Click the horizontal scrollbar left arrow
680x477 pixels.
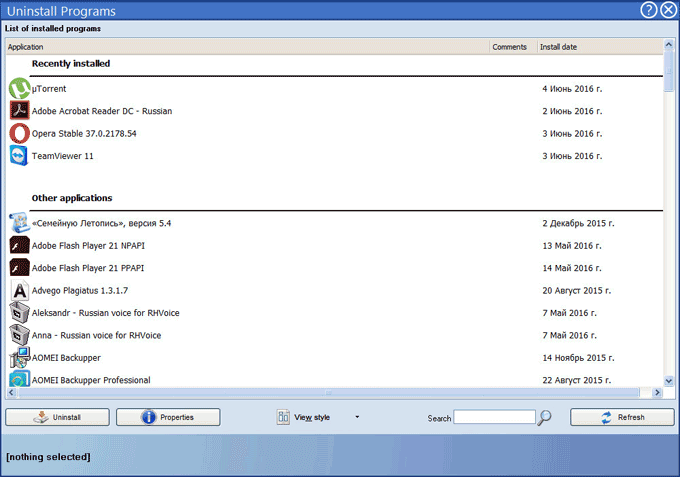(11, 392)
